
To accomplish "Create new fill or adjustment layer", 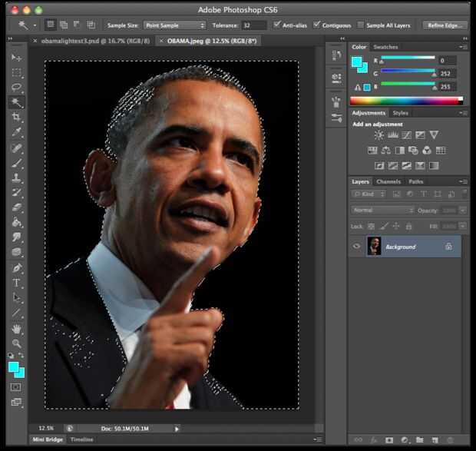I will (x=405, y=439).
